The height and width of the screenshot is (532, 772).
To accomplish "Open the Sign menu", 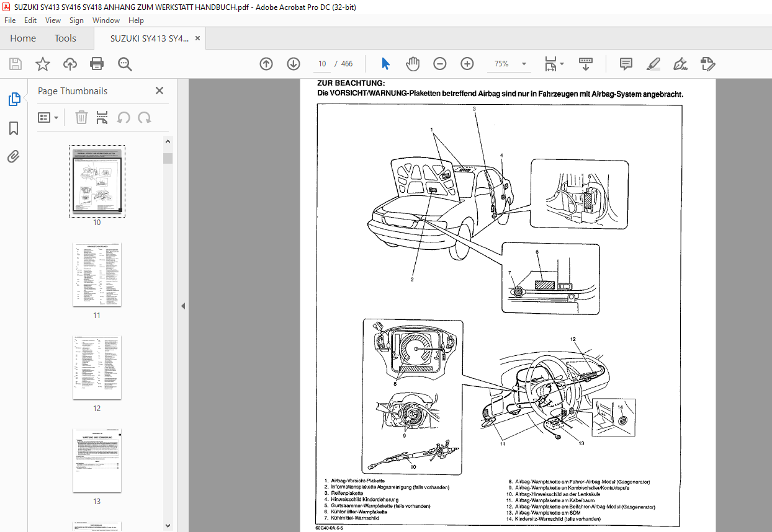I will [x=76, y=20].
